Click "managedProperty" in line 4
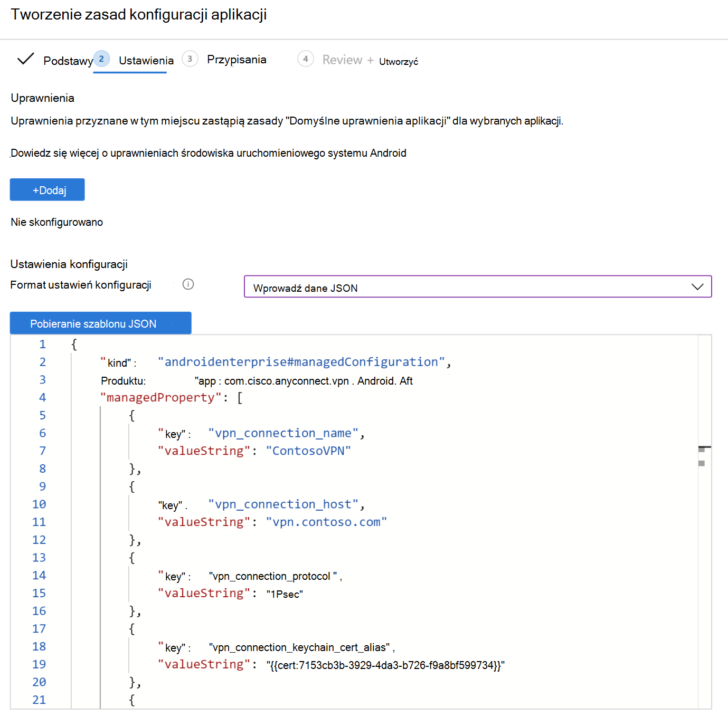 pyautogui.click(x=160, y=397)
